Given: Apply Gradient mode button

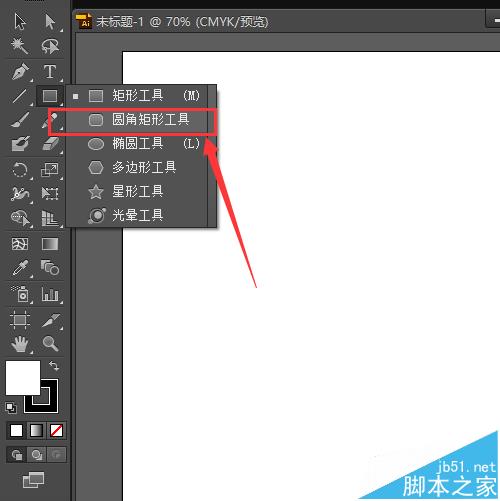Looking at the screenshot, I should pyautogui.click(x=36, y=430).
